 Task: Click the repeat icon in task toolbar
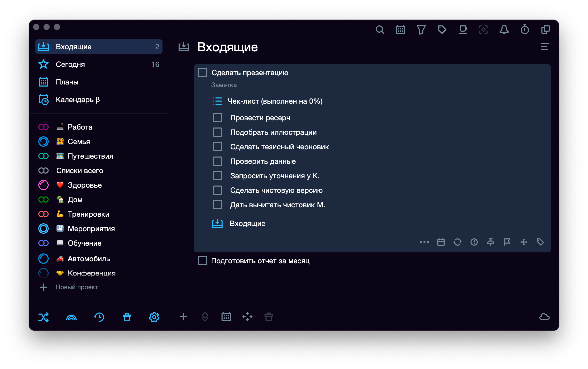(x=457, y=242)
